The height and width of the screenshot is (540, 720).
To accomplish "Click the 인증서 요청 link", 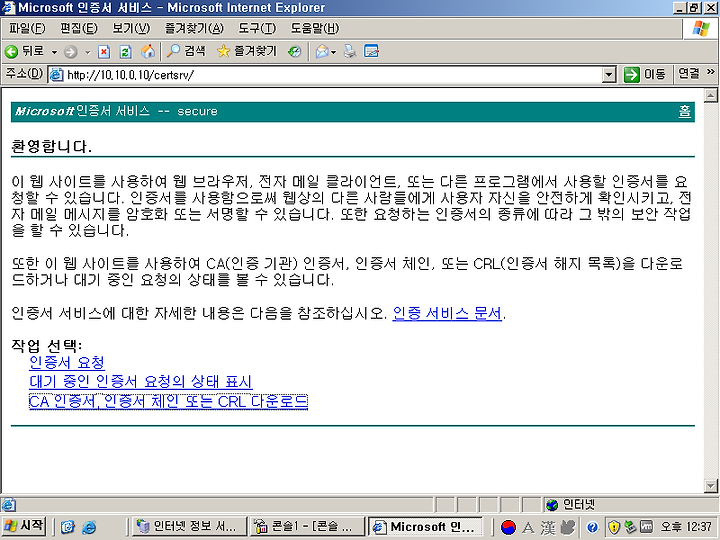I will (x=67, y=363).
